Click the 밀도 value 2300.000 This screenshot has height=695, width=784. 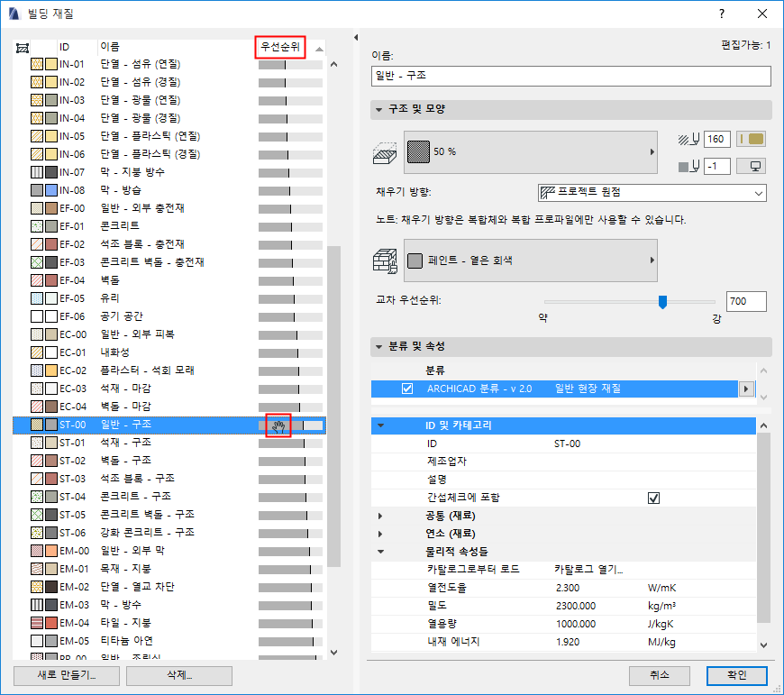(576, 606)
